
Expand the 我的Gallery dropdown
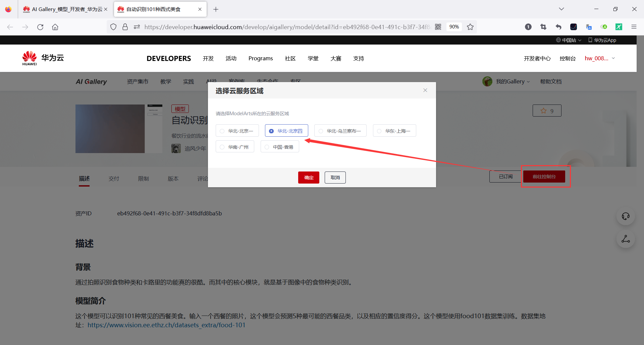[x=510, y=81]
